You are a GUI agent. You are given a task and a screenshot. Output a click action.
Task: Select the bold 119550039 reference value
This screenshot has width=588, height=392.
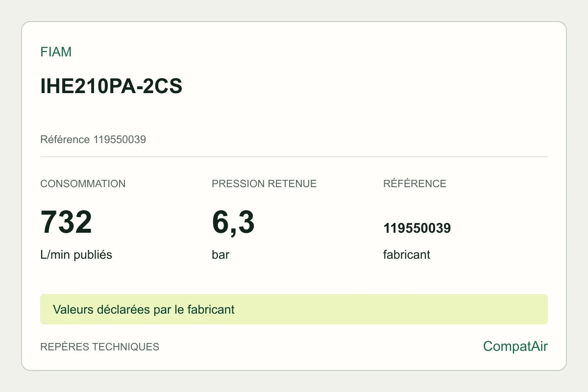pos(417,228)
